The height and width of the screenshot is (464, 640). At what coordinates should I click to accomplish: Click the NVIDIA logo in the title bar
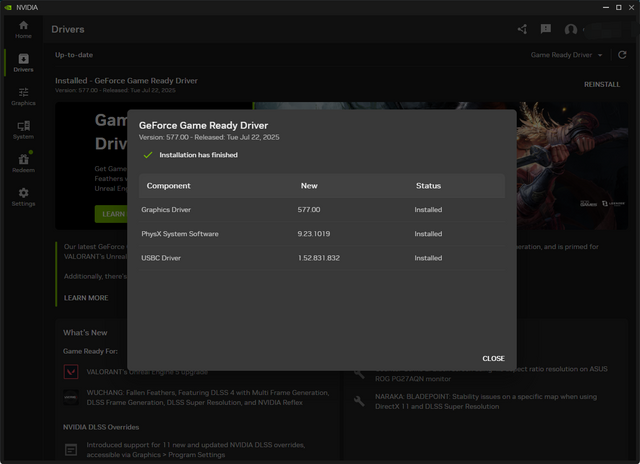tap(7, 7)
